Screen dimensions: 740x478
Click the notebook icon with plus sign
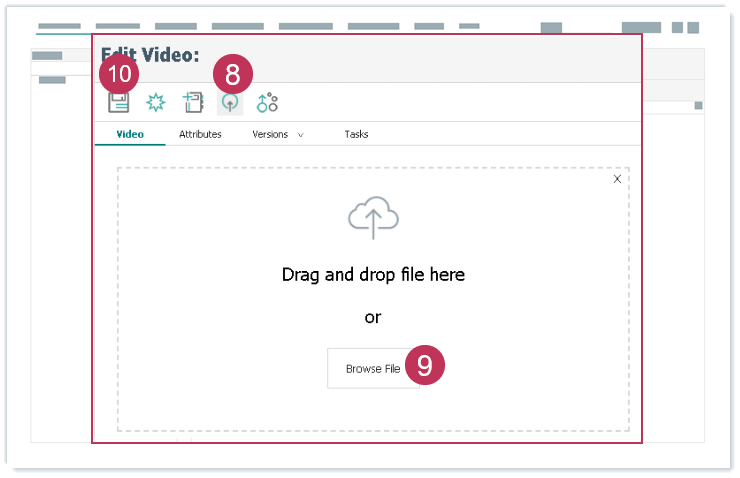(x=193, y=102)
